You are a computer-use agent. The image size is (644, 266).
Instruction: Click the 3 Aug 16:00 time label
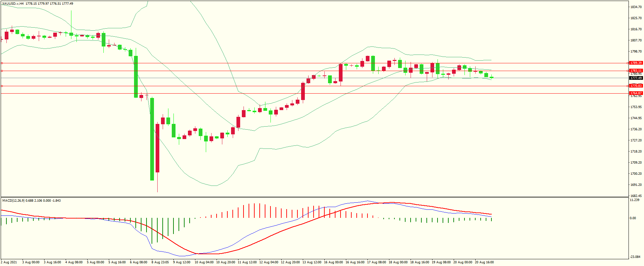(53, 262)
